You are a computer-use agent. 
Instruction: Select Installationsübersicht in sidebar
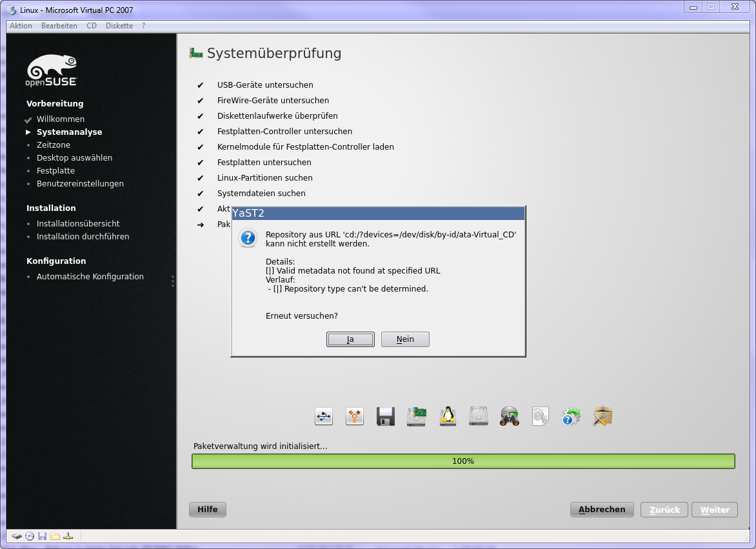tap(78, 224)
